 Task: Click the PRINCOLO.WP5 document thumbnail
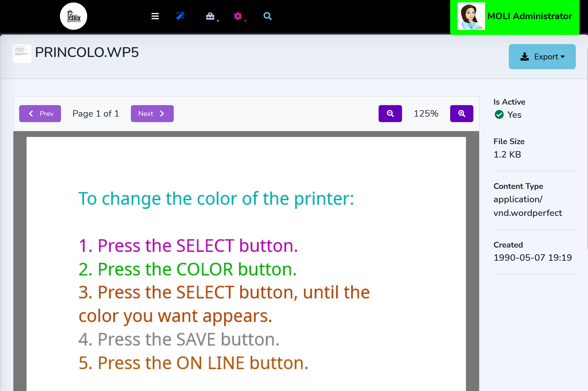[x=22, y=54]
